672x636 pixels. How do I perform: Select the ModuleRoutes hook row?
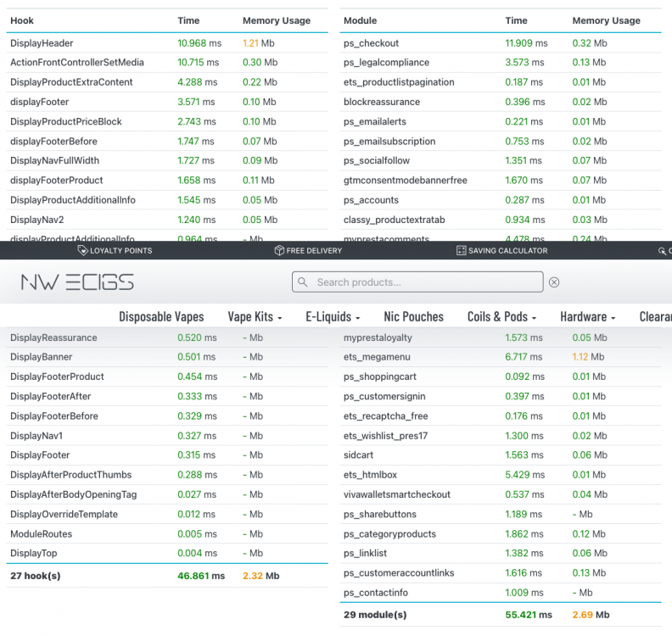(x=167, y=534)
